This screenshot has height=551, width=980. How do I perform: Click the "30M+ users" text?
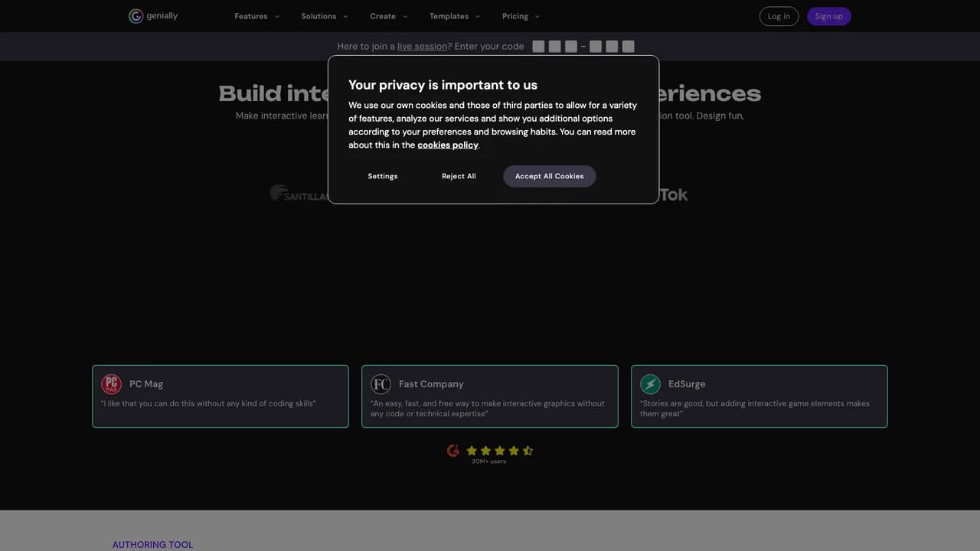click(488, 461)
